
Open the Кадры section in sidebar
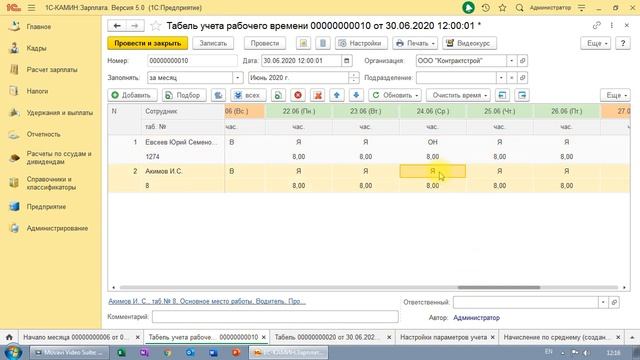pos(36,48)
